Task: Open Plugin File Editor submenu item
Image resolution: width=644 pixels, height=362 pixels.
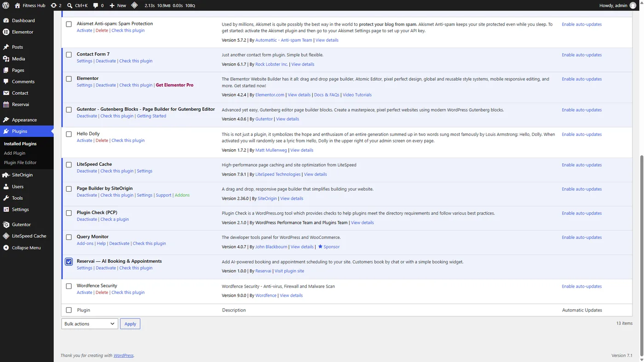Action: (x=20, y=163)
